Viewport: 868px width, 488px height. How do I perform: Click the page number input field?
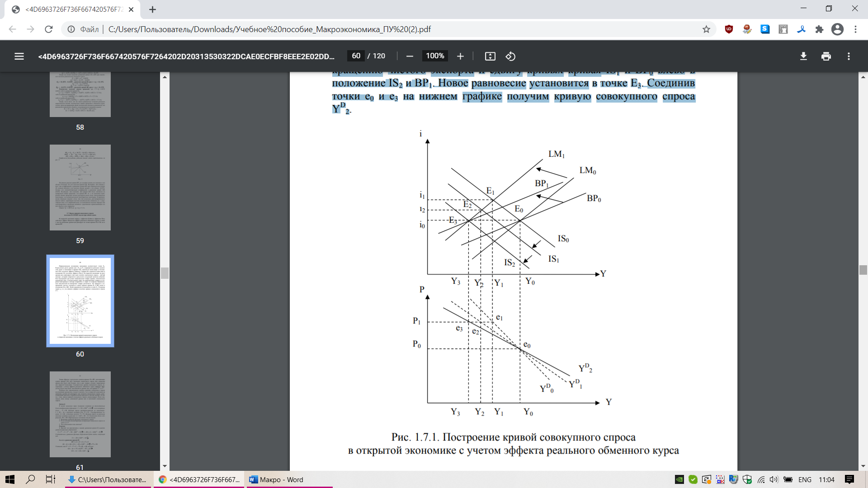[x=356, y=56]
